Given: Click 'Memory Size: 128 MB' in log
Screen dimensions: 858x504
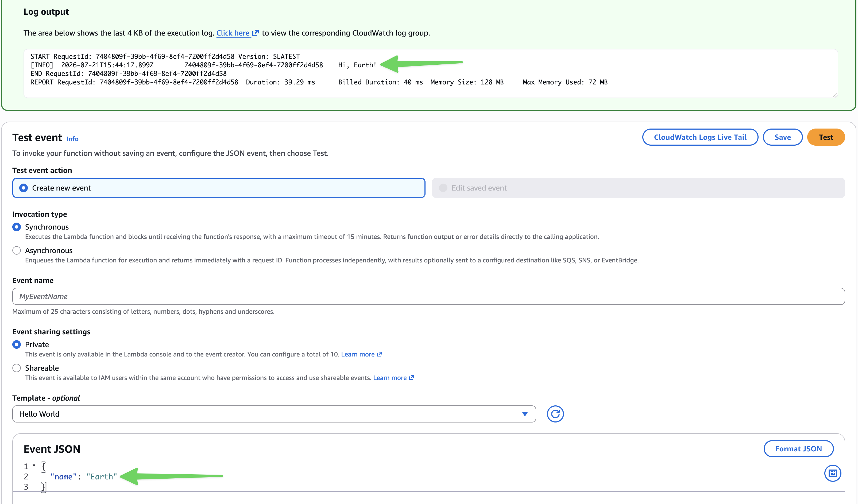Looking at the screenshot, I should [467, 82].
